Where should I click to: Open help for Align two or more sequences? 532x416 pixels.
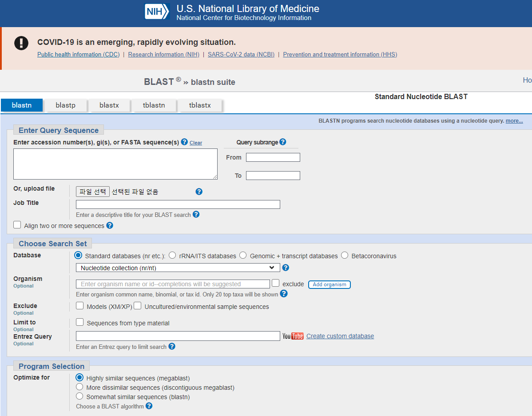point(110,225)
